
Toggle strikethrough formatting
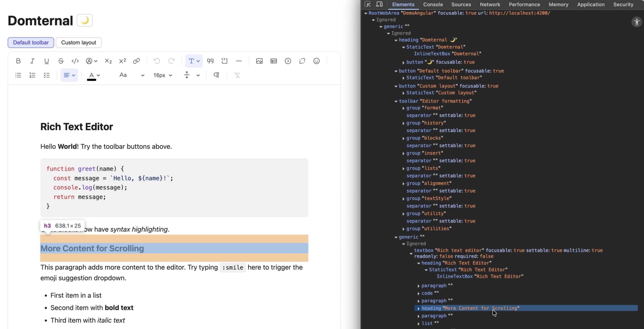(x=61, y=61)
